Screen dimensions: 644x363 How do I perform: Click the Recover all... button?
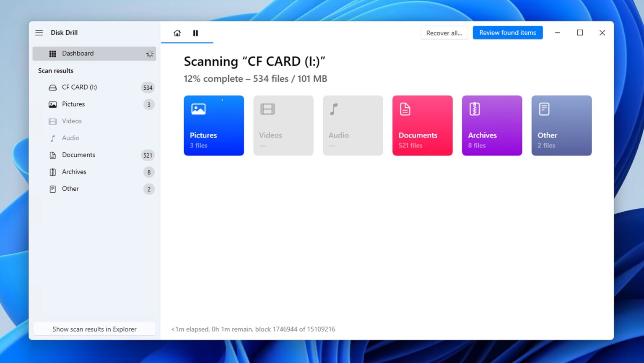444,33
